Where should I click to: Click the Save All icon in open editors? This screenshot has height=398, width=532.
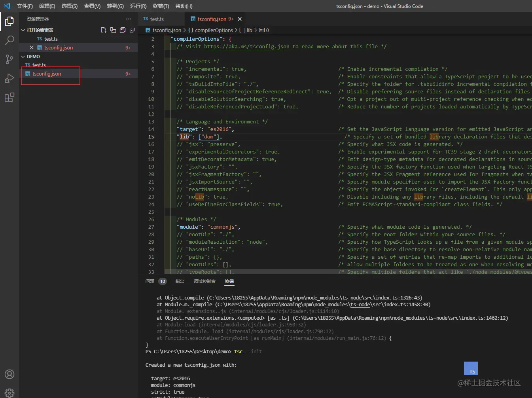click(x=123, y=30)
